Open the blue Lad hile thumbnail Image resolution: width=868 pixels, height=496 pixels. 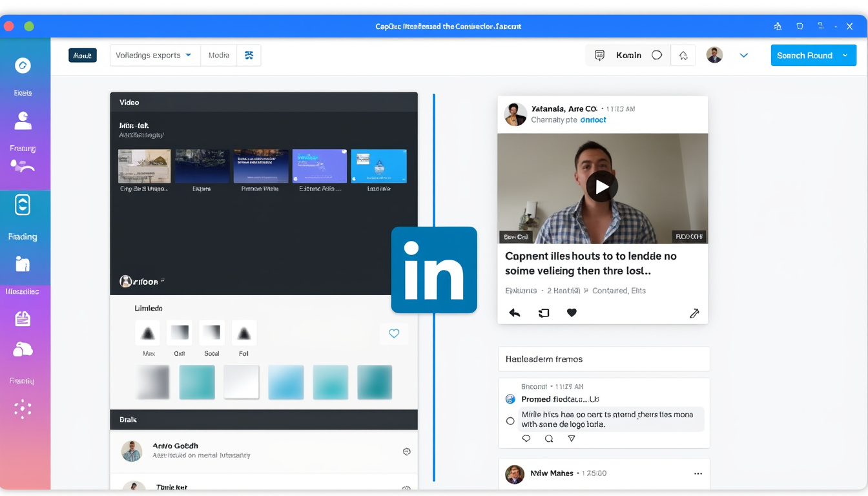tap(378, 167)
